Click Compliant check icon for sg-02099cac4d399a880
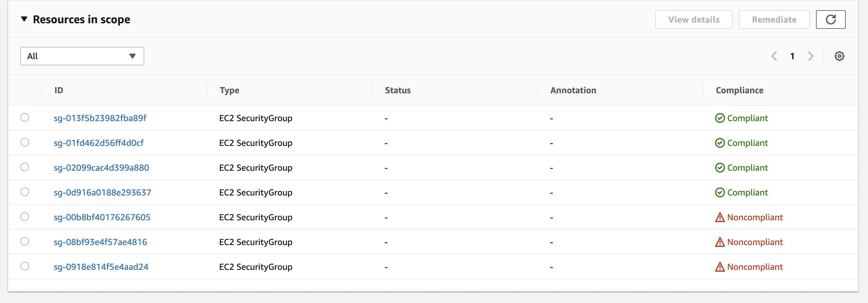868x303 pixels. pos(719,168)
